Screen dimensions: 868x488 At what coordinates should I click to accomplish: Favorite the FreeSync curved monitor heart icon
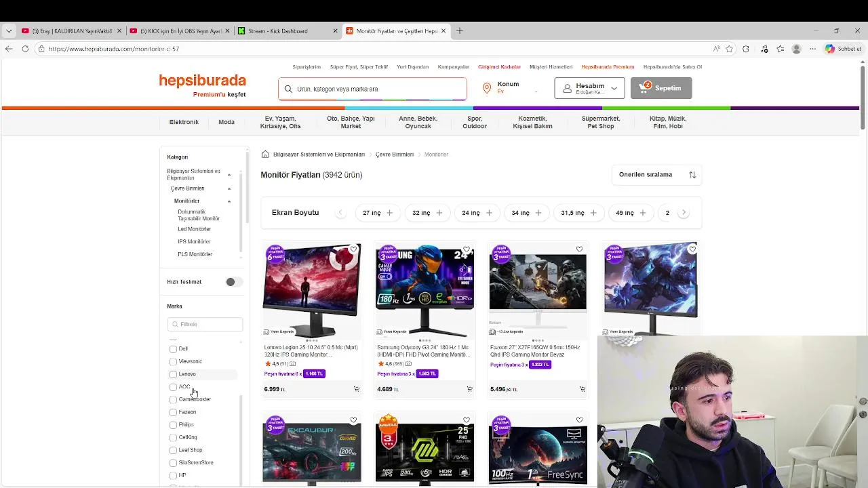579,420
